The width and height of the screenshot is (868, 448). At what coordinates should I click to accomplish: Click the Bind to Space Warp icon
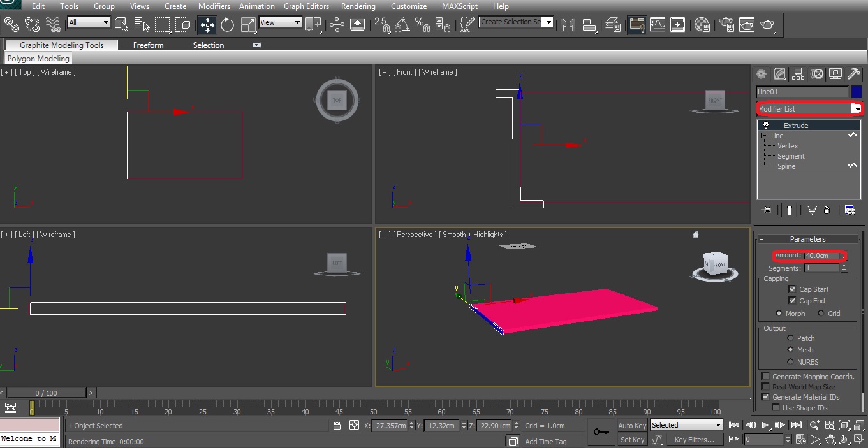click(53, 25)
